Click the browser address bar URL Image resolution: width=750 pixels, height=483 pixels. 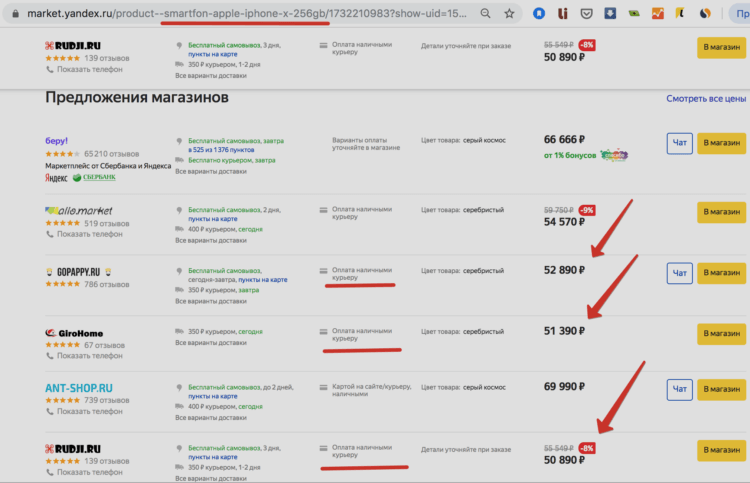coord(247,13)
